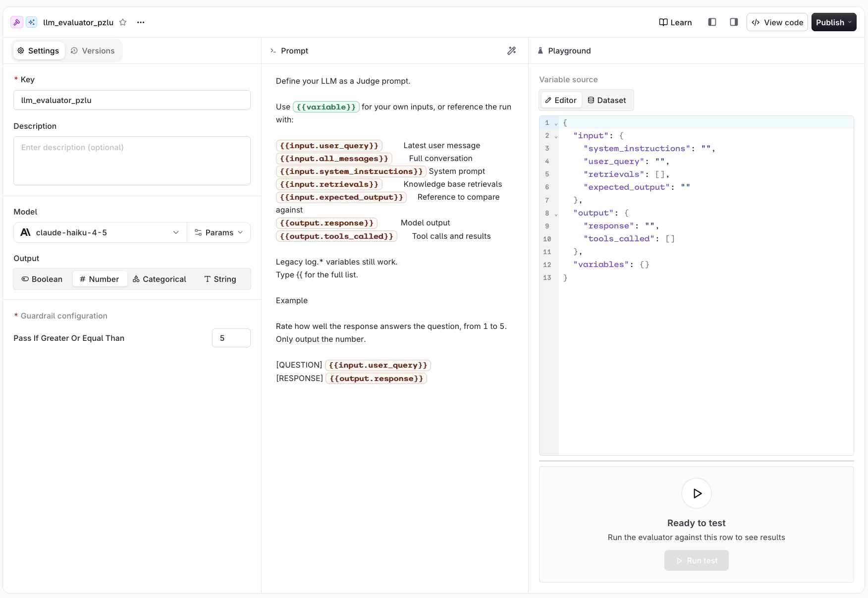The width and height of the screenshot is (868, 598).
Task: Collapse the "input" JSON block fold arrow
Action: pos(556,136)
